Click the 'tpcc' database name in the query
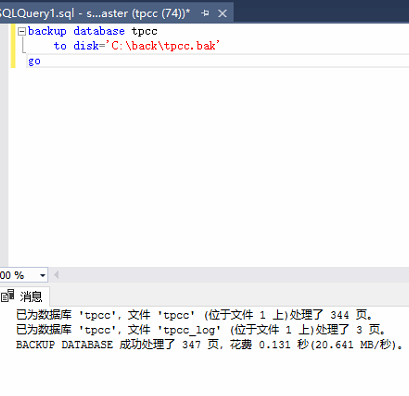The width and height of the screenshot is (409, 396). pos(144,32)
